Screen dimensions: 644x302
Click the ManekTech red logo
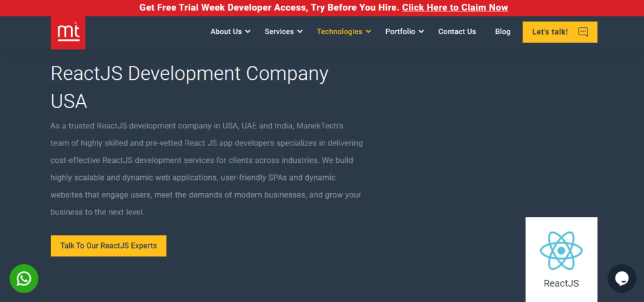(x=68, y=33)
